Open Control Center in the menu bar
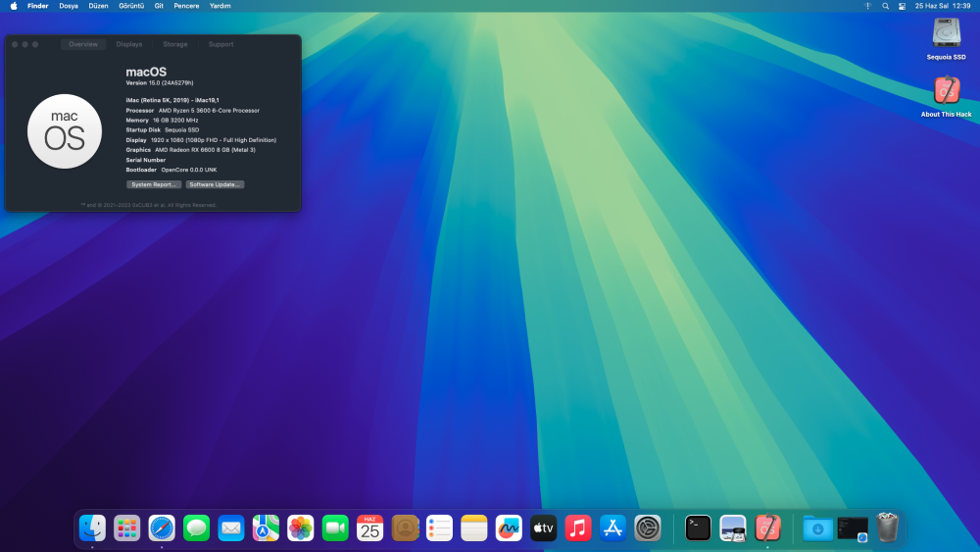This screenshot has height=552, width=980. (902, 6)
